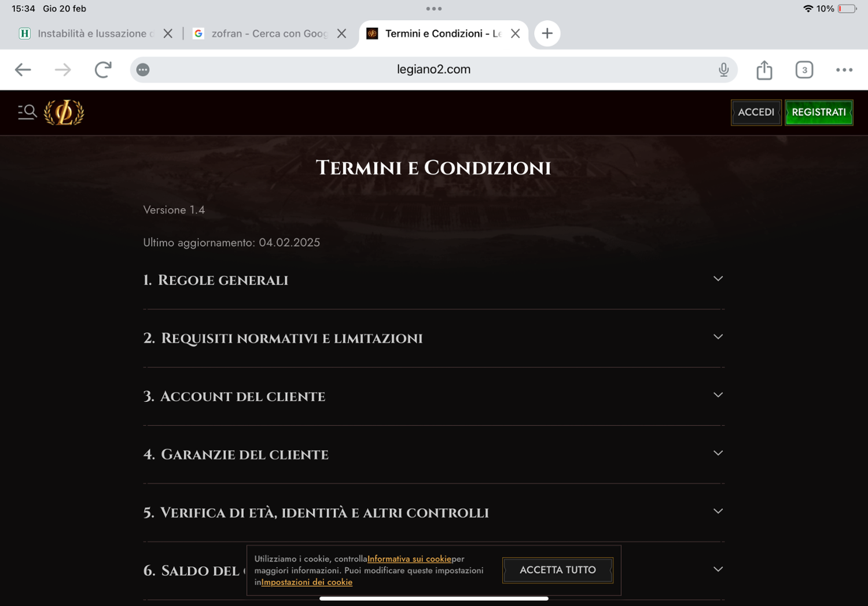Expand section 1 Regole Generali
The width and height of the screenshot is (868, 606).
(x=434, y=280)
